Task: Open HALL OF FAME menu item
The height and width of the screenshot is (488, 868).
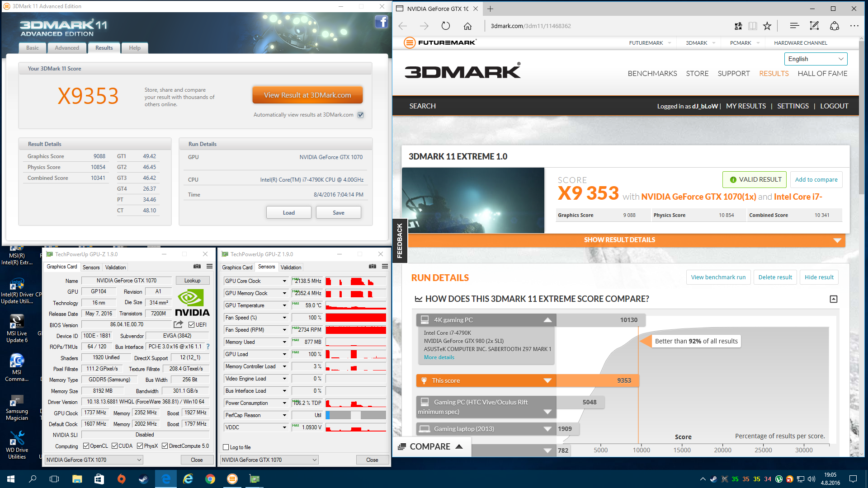Action: [822, 73]
